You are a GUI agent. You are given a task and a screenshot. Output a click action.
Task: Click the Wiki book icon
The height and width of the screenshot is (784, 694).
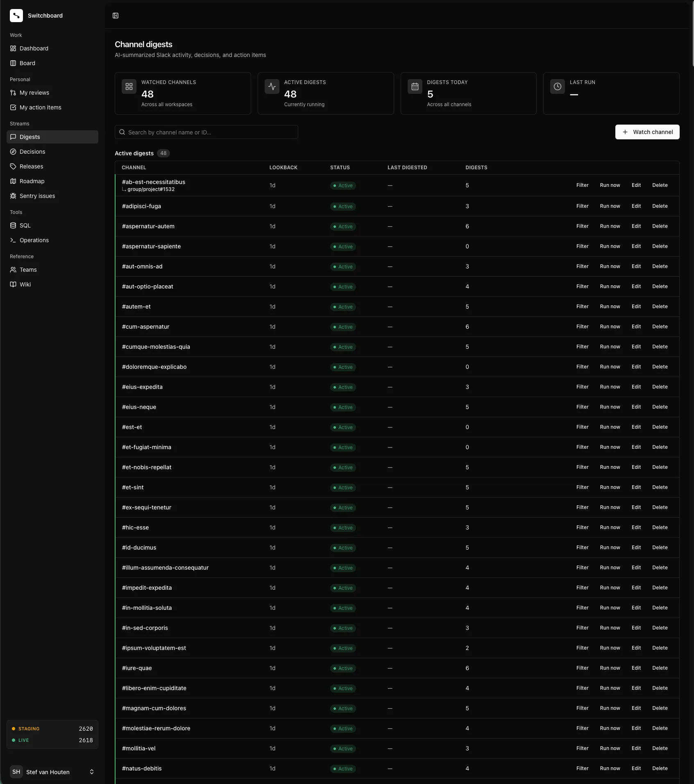click(13, 284)
